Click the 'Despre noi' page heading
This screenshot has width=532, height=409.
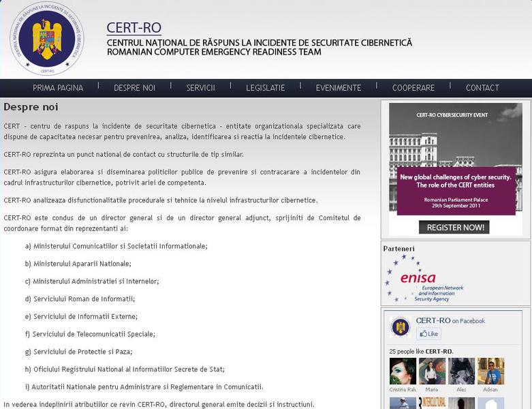31,107
